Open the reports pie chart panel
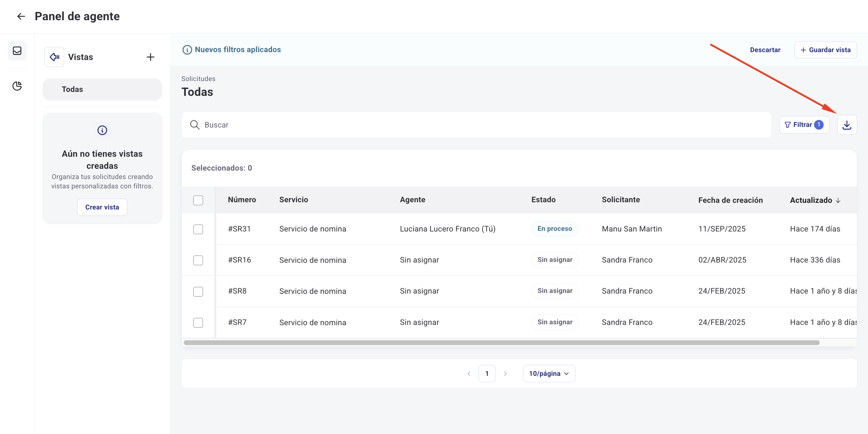Viewport: 868px width, 434px height. point(17,86)
